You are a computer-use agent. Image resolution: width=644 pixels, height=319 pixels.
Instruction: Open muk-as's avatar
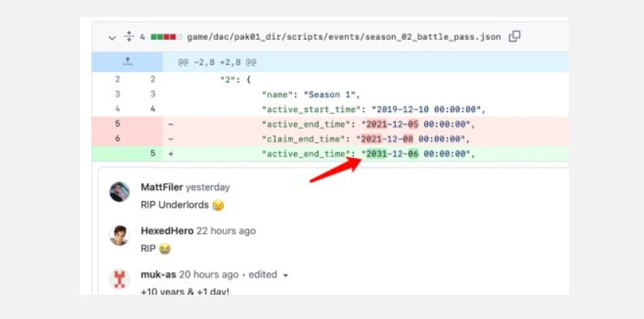[x=120, y=279]
